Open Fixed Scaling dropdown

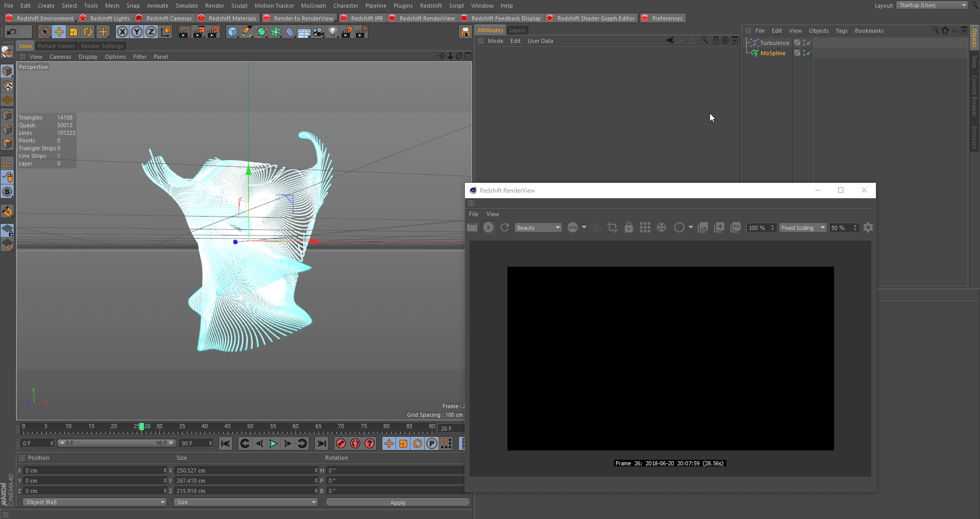click(x=802, y=228)
